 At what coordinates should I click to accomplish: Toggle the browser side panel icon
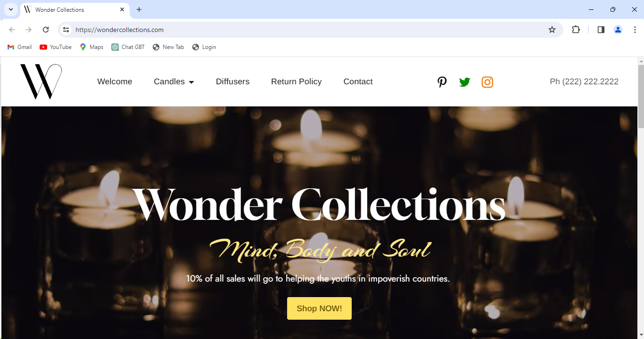(x=601, y=30)
